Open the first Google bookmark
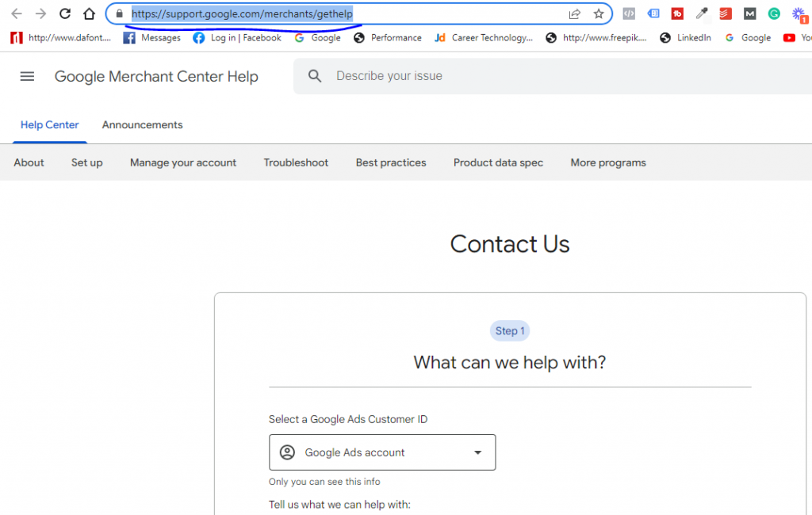Screen dimensions: 812x515 317,38
